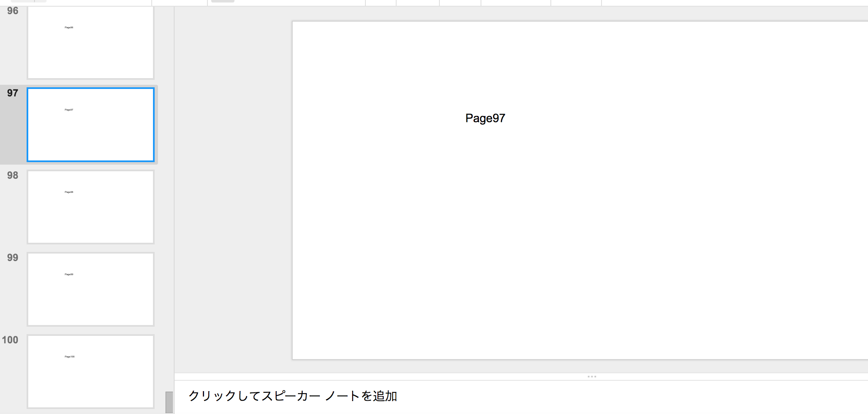Screen dimensions: 868x414
Task: Click the slide number label 97
Action: pos(12,93)
